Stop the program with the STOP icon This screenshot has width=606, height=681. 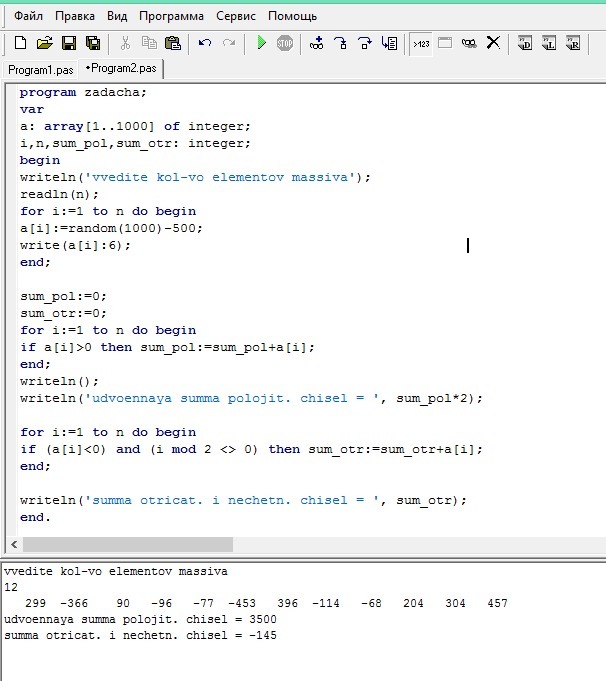coord(285,43)
